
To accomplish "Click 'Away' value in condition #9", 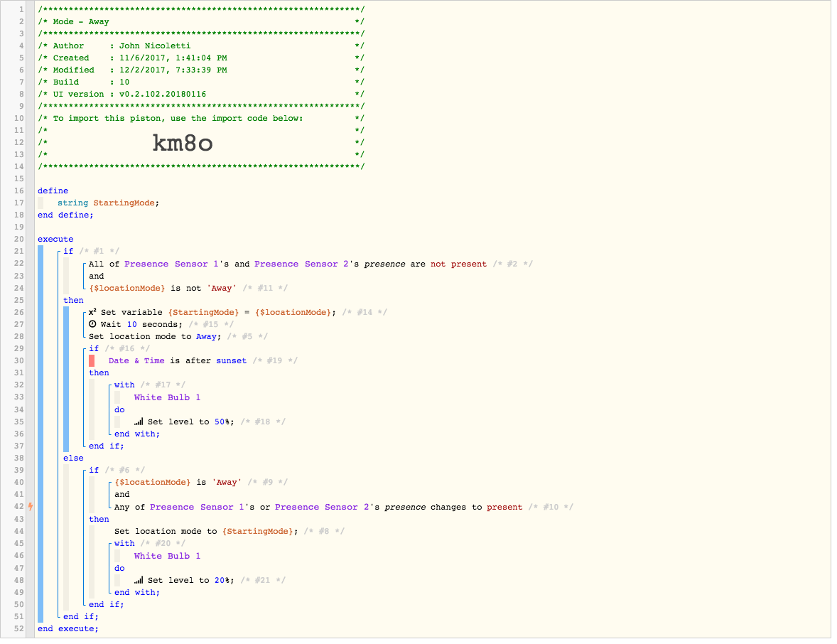I will coord(227,482).
